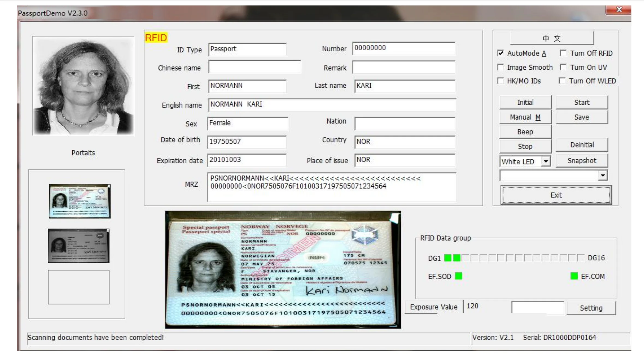Close the PassportDemo window
644x360 pixels.
[619, 10]
